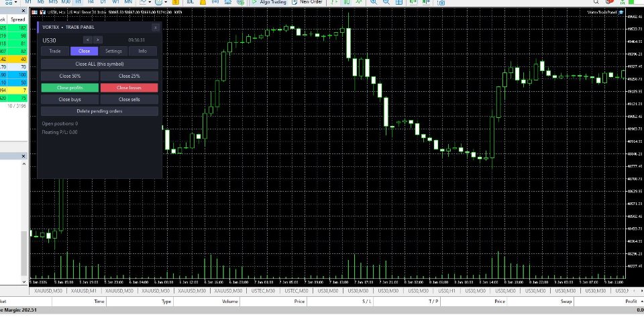The width and height of the screenshot is (644, 321).
Task: Click the Close 25% button
Action: coord(129,76)
